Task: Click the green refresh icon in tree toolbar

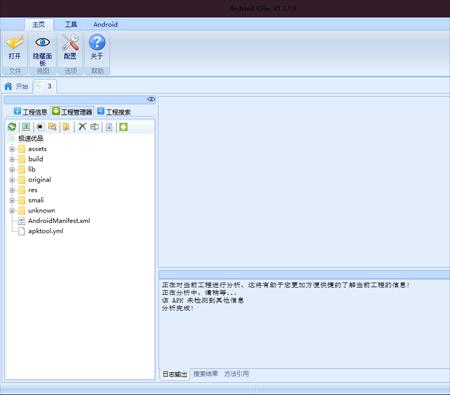Action: pyautogui.click(x=12, y=127)
